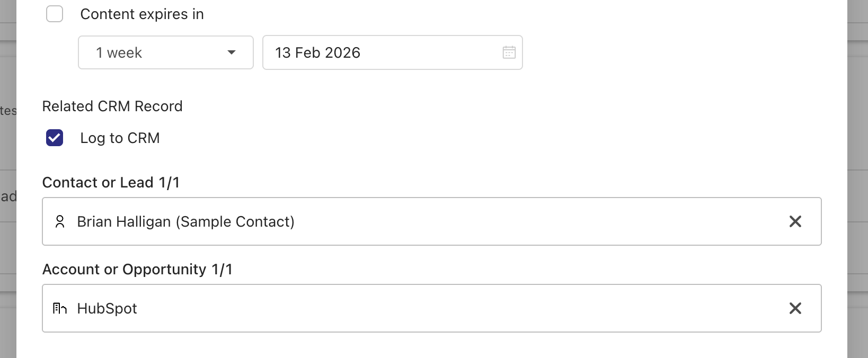This screenshot has width=868, height=358.
Task: Click the Log to CRM label text
Action: pos(120,138)
